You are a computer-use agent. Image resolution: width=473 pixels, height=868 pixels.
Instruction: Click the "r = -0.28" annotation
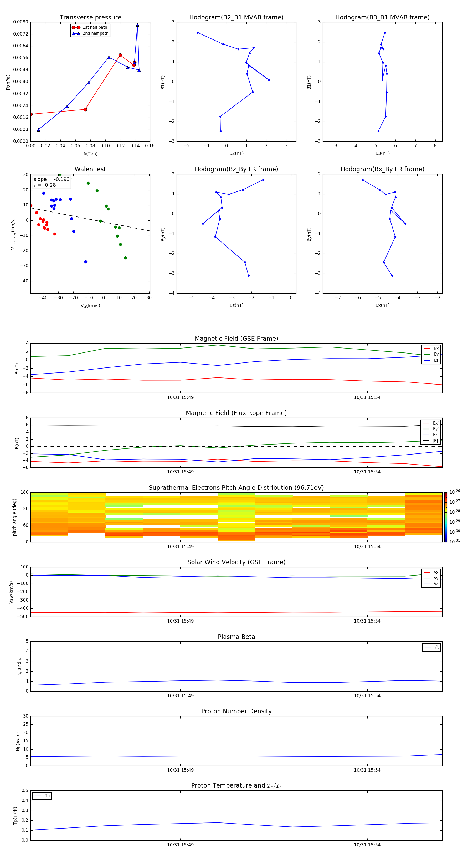pos(45,185)
